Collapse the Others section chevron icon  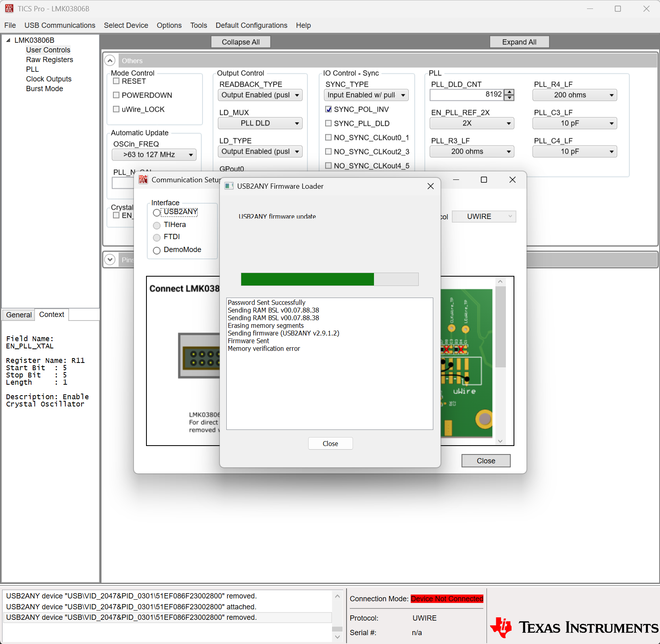[110, 60]
